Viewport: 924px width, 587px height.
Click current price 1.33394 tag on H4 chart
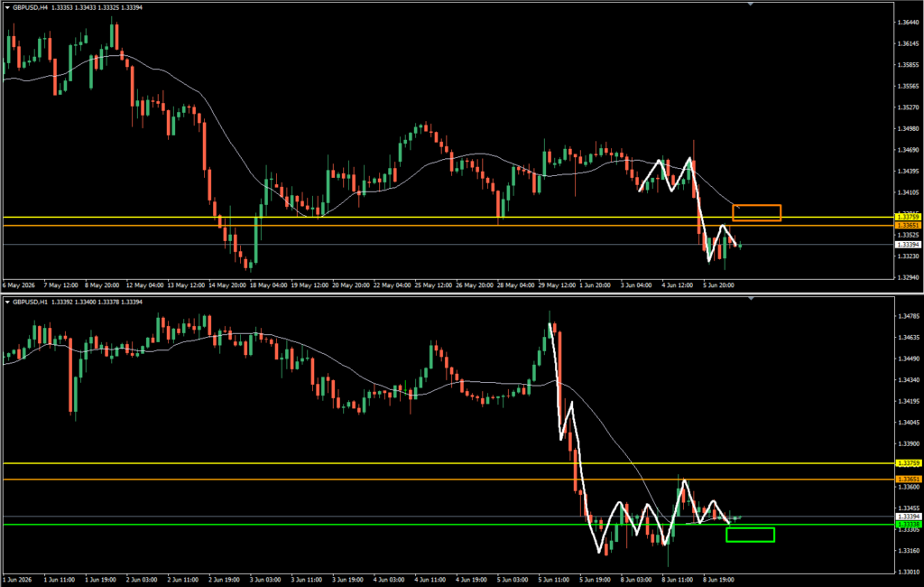pos(908,244)
